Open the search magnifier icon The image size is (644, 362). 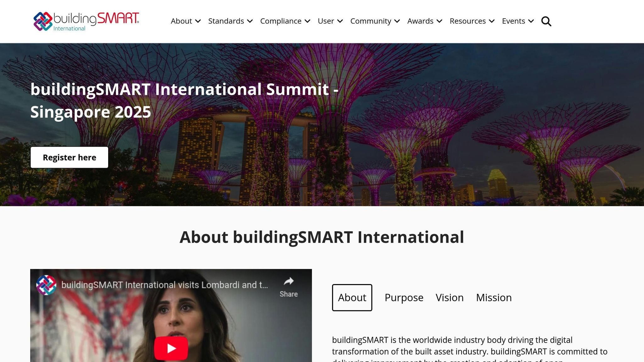point(546,21)
